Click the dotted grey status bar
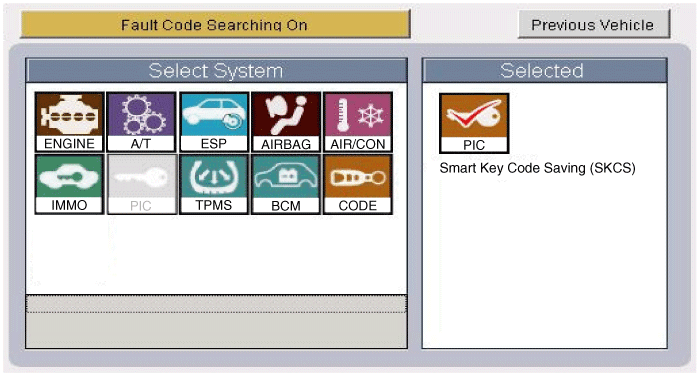This screenshot has height=376, width=700. [217, 304]
